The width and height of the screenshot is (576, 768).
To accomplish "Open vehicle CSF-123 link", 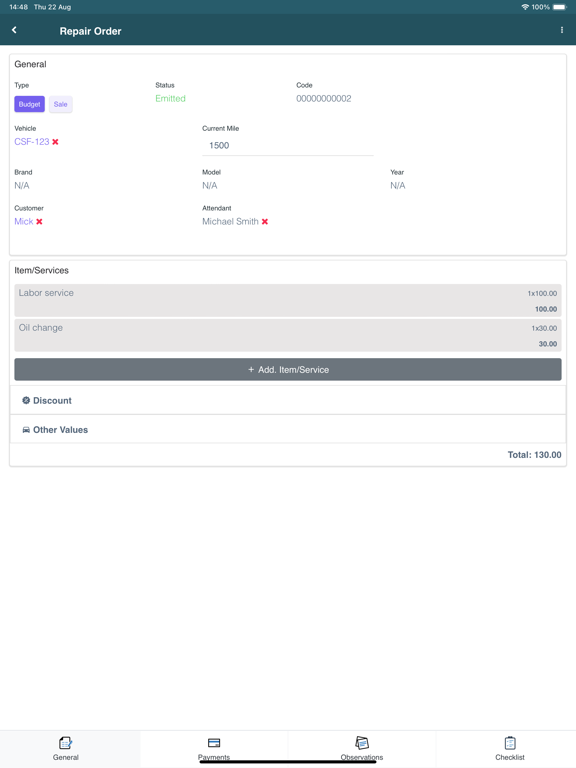I will pyautogui.click(x=32, y=142).
